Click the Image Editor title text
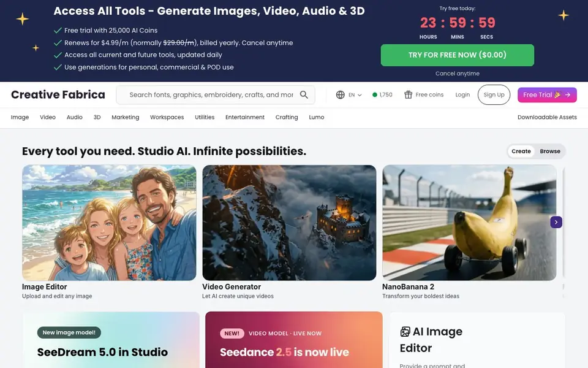This screenshot has width=588, height=368. 44,286
